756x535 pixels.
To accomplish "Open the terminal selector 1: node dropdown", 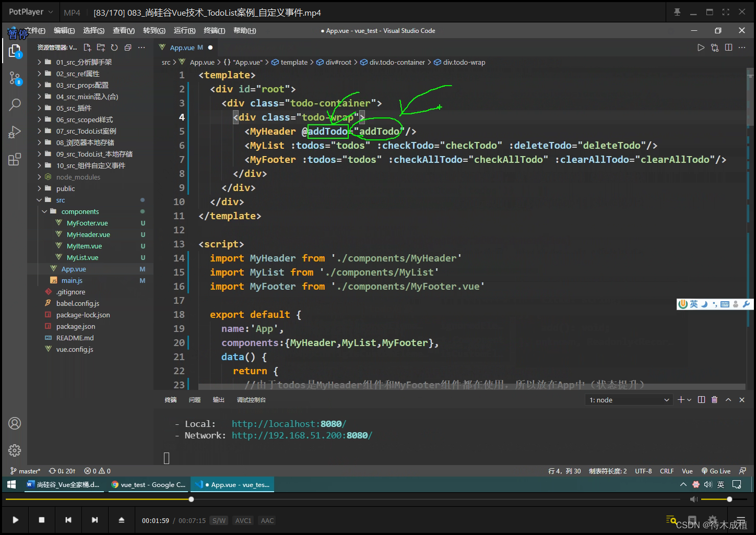I will (629, 400).
